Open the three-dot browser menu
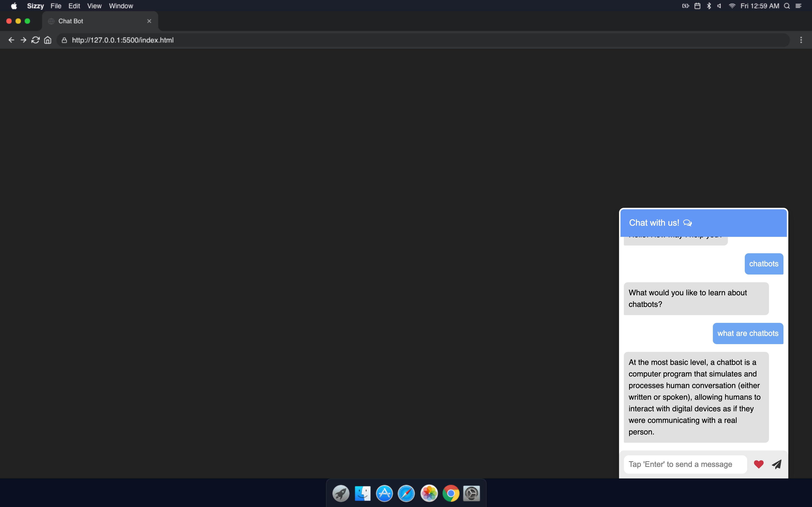 click(x=801, y=40)
